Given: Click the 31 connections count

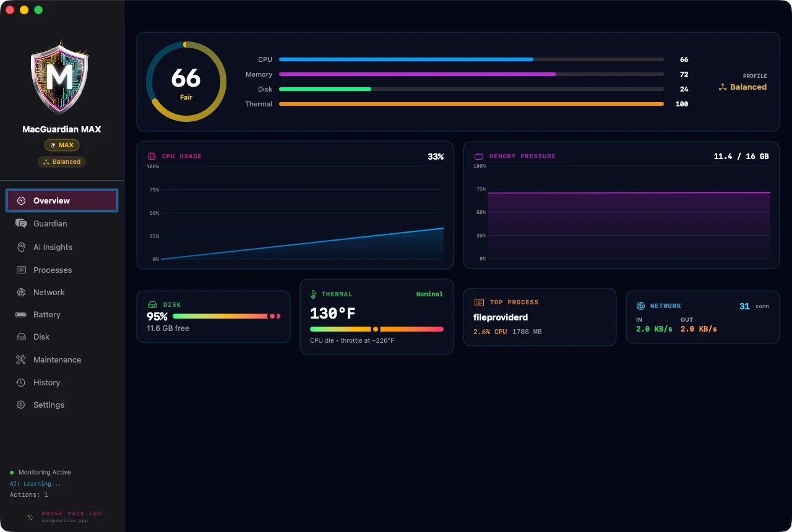Looking at the screenshot, I should pyautogui.click(x=744, y=306).
